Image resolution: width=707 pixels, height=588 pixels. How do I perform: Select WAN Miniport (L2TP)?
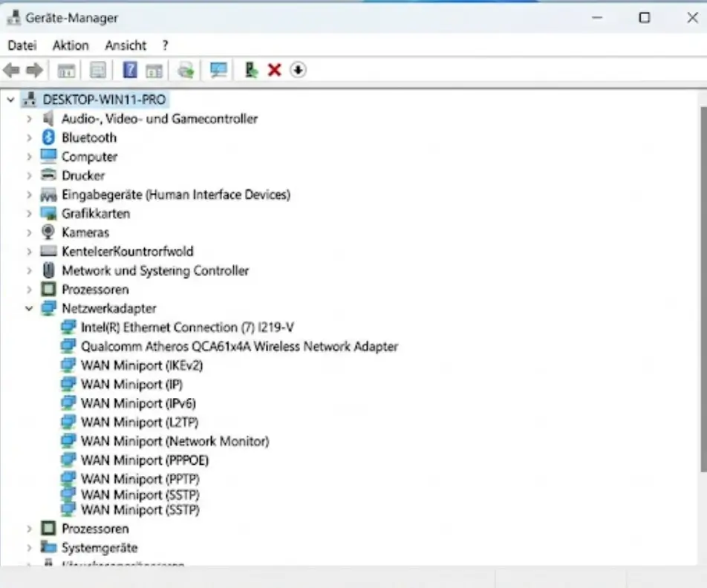(140, 422)
